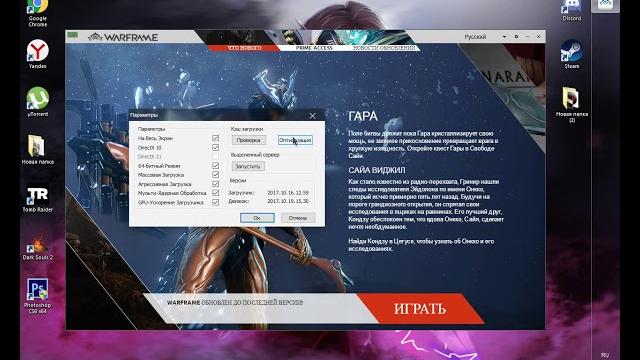Minimize the Warframe launcher window

(x=527, y=37)
